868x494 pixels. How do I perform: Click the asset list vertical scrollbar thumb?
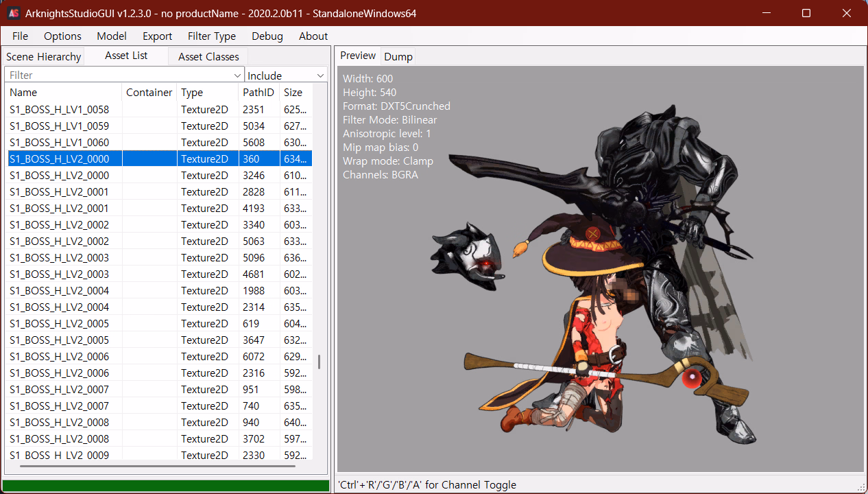[319, 362]
